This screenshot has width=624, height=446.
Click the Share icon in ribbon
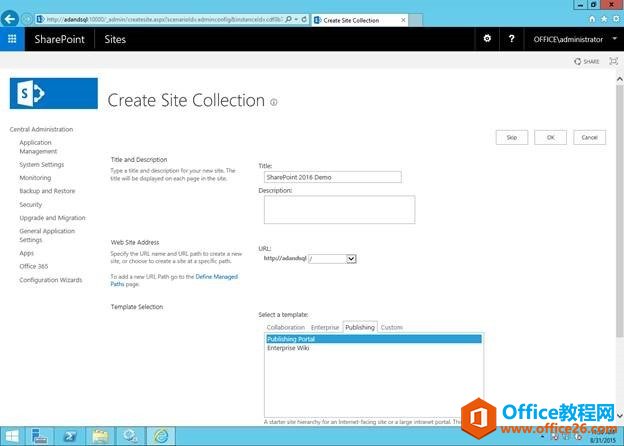pyautogui.click(x=587, y=61)
